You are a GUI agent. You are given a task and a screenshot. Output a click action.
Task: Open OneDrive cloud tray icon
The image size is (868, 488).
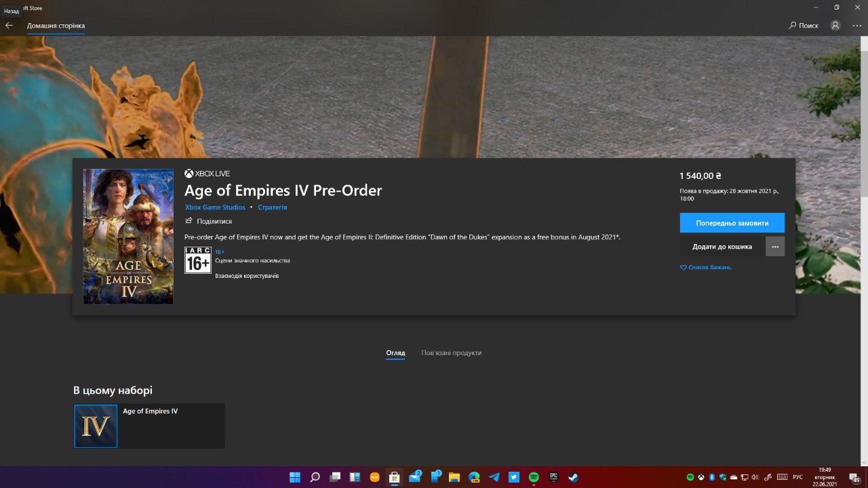(734, 477)
